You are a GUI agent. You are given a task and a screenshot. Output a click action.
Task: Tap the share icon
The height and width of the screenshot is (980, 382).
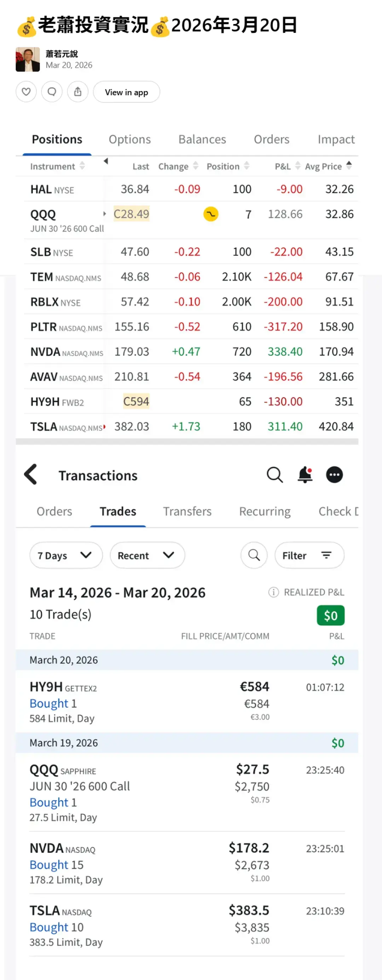point(78,92)
